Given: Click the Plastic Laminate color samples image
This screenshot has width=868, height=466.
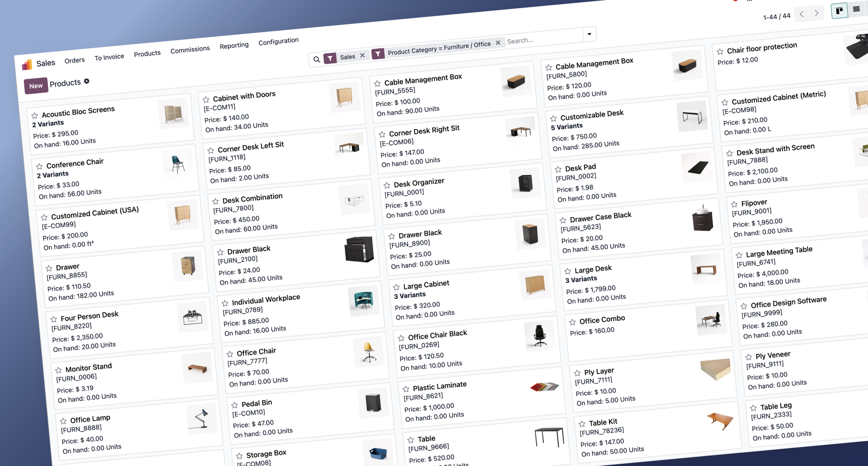Looking at the screenshot, I should [545, 387].
